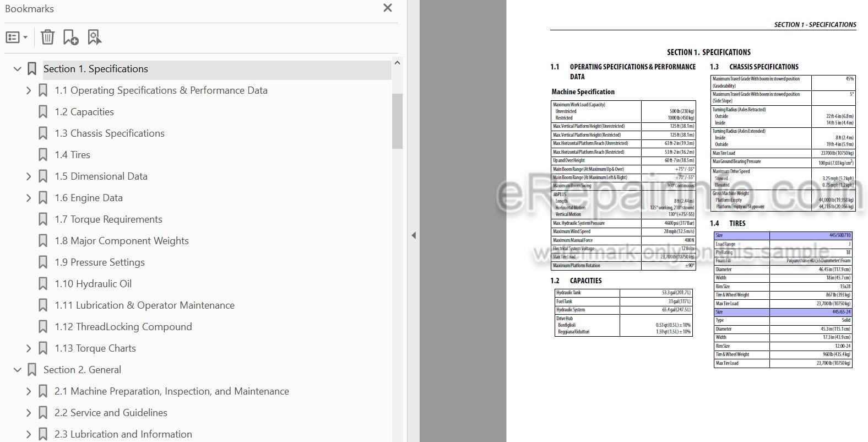The image size is (868, 442).
Task: Click the scroll-up arrow of bookmarks scrollbar
Action: pos(397,63)
